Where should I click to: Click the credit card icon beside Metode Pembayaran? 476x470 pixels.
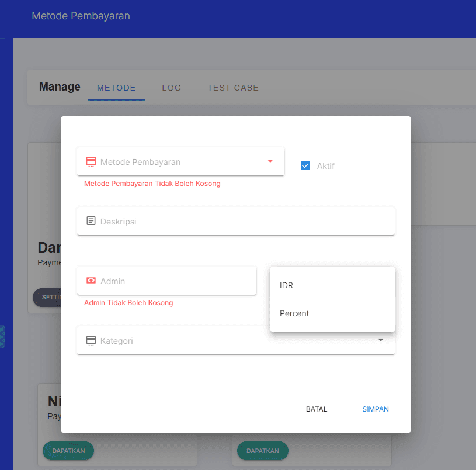tap(91, 162)
